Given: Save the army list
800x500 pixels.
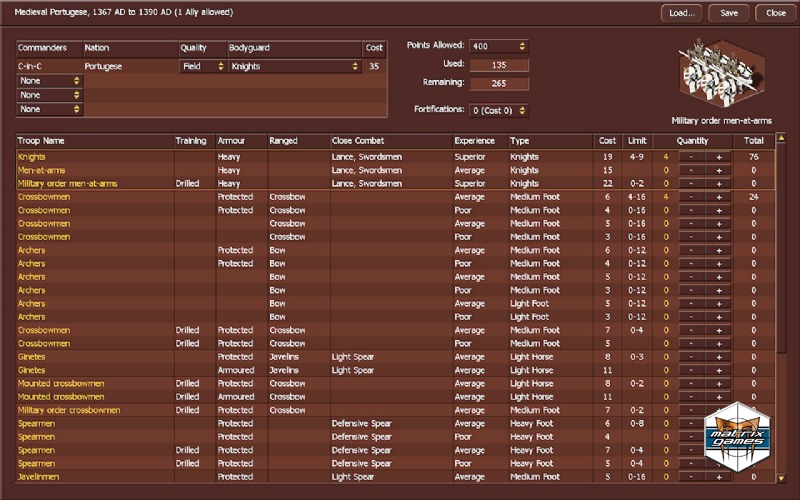Looking at the screenshot, I should (x=729, y=13).
